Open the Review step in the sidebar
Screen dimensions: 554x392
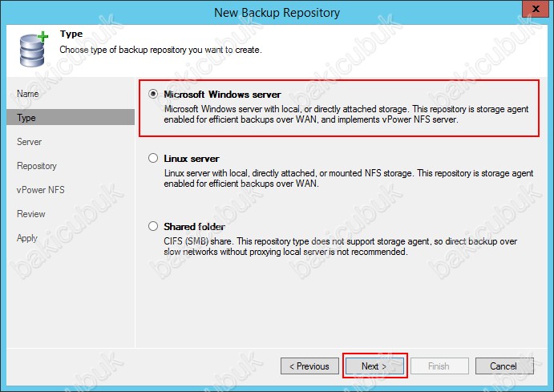pyautogui.click(x=31, y=214)
